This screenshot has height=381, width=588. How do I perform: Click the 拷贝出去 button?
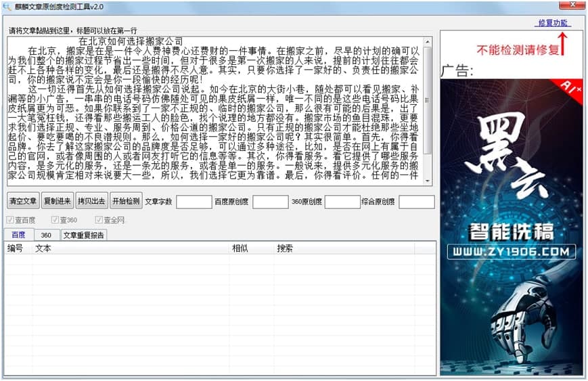[91, 201]
